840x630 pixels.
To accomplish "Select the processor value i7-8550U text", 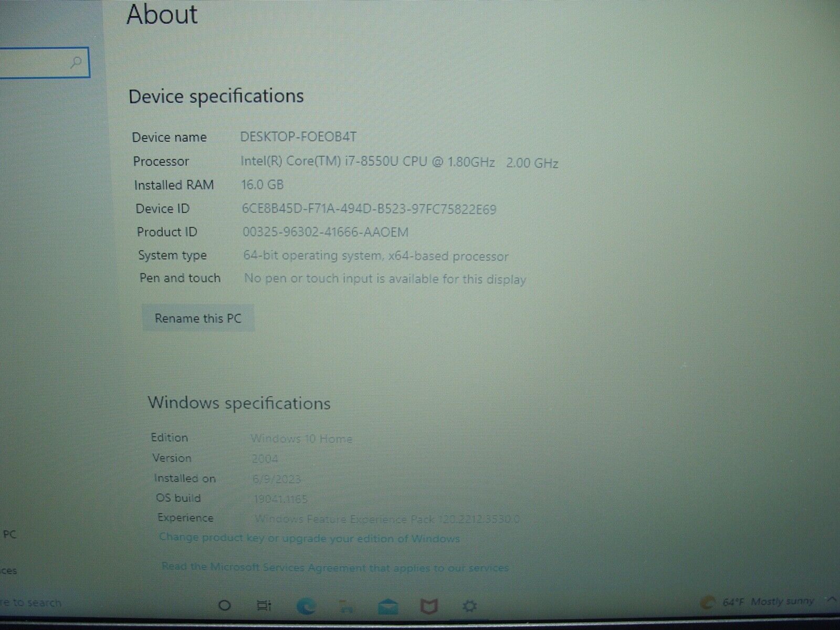I will 399,162.
